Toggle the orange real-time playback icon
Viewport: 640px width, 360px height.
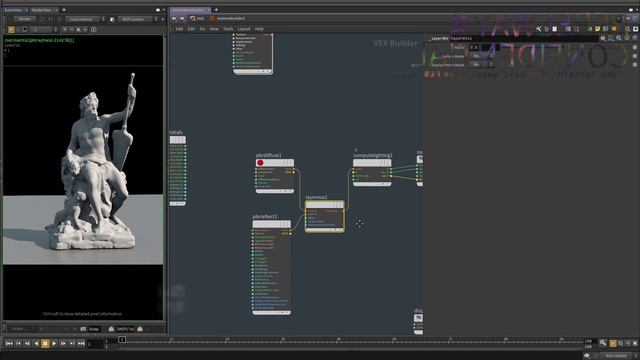point(613,344)
